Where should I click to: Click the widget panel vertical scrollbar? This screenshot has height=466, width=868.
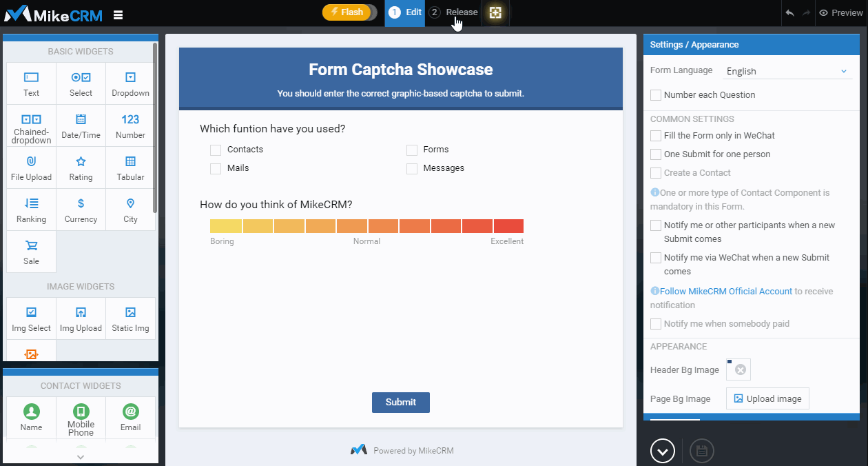click(155, 128)
